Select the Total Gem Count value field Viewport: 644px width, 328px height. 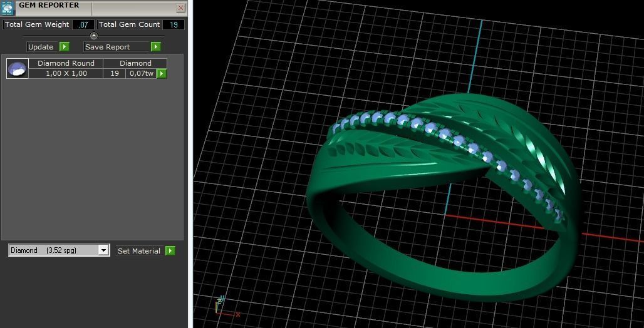174,24
